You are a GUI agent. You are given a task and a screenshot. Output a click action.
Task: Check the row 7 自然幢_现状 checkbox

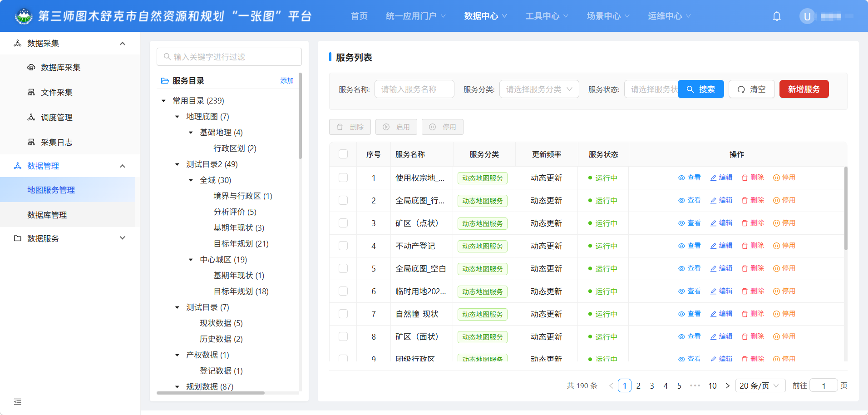[343, 314]
